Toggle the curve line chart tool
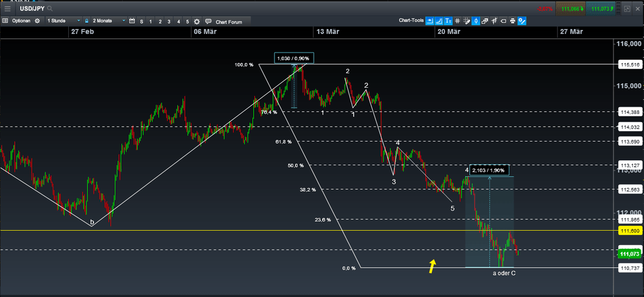 [x=439, y=21]
